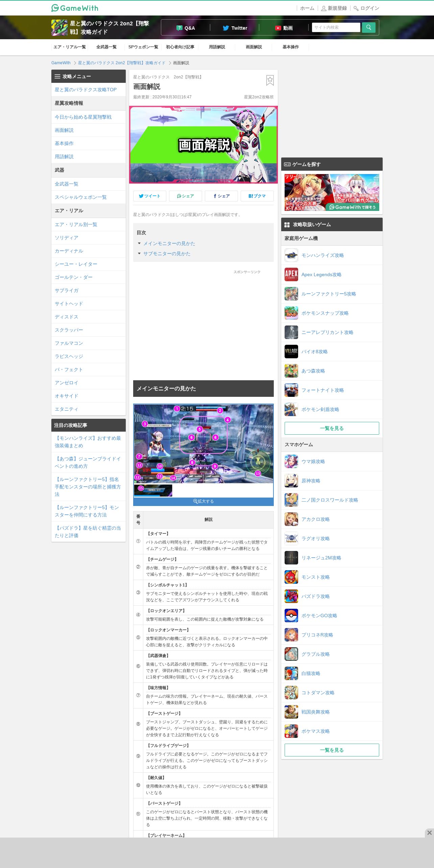The height and width of the screenshot is (868, 434).
Task: Click the Facebook シェア button
Action: (x=221, y=196)
